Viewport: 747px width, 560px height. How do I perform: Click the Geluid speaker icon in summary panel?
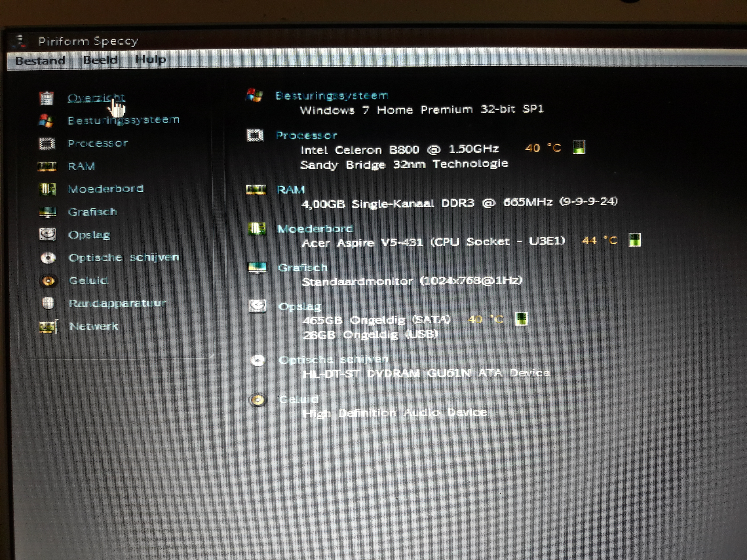point(258,400)
